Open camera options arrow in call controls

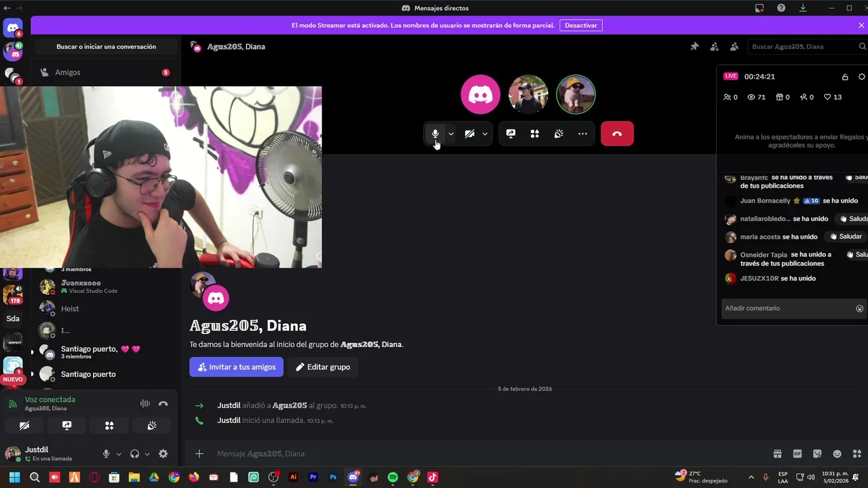(x=485, y=134)
